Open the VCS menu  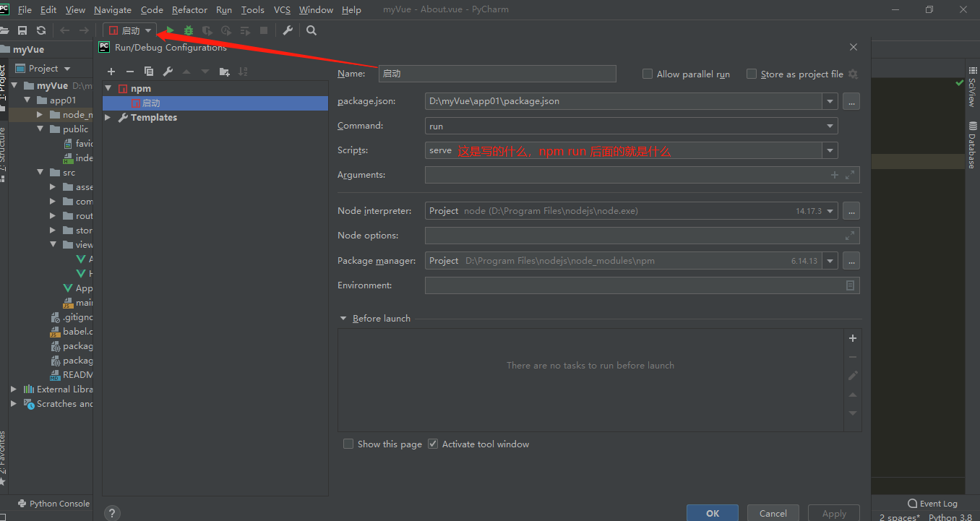[282, 10]
